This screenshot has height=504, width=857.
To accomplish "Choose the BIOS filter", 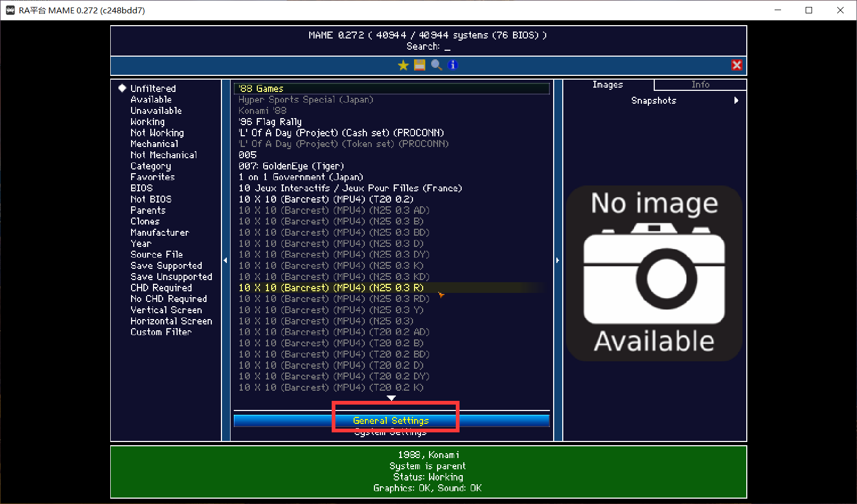I will pos(142,188).
